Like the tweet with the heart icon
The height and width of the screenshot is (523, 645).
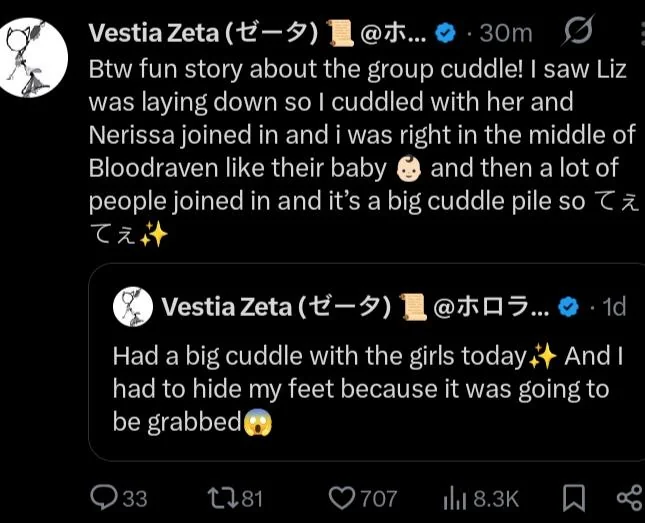[x=343, y=497]
